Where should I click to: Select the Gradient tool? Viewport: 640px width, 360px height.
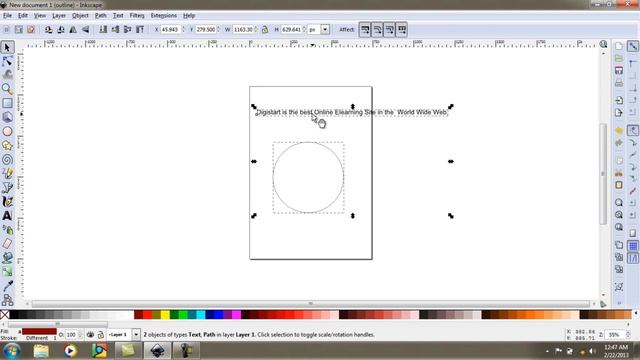tap(7, 272)
